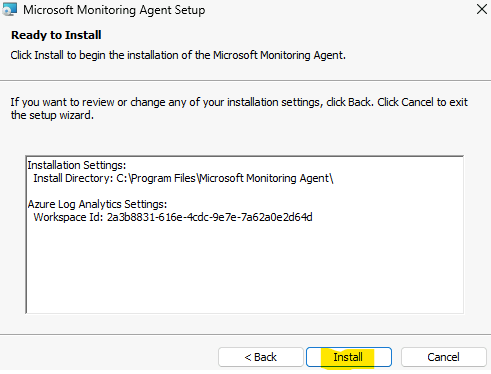The image size is (491, 374).
Task: Click the "Install Directory:" label
Action: pos(73,178)
